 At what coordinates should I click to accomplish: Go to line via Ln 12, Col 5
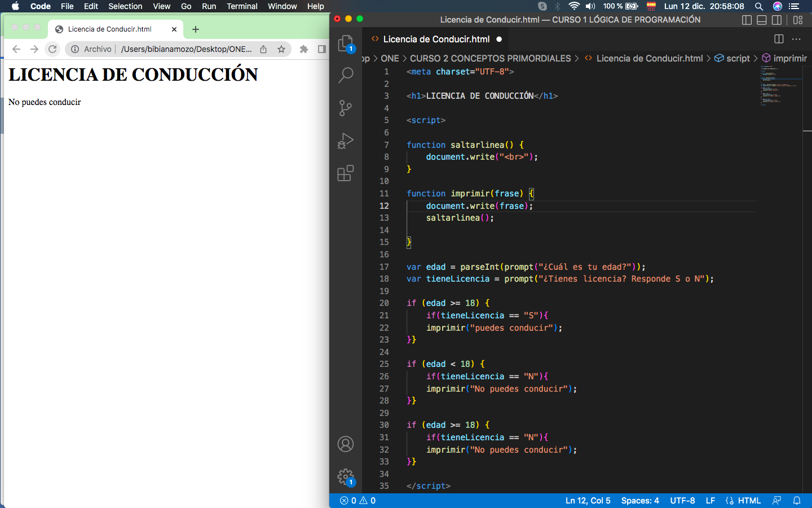588,501
